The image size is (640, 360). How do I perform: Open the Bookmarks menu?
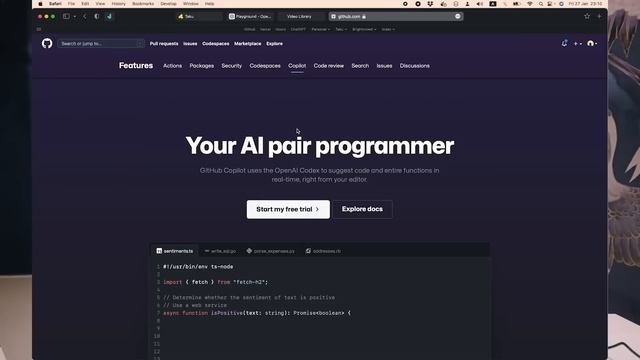click(x=143, y=4)
